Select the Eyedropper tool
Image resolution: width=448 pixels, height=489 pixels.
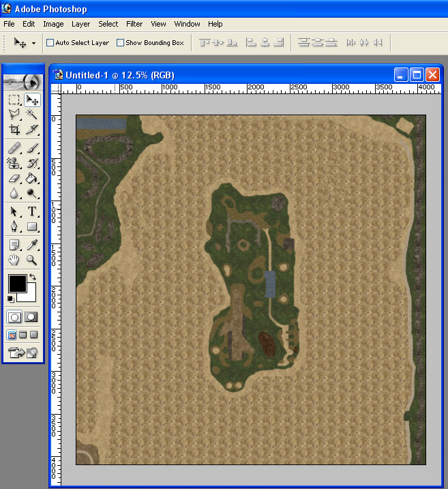tap(32, 245)
